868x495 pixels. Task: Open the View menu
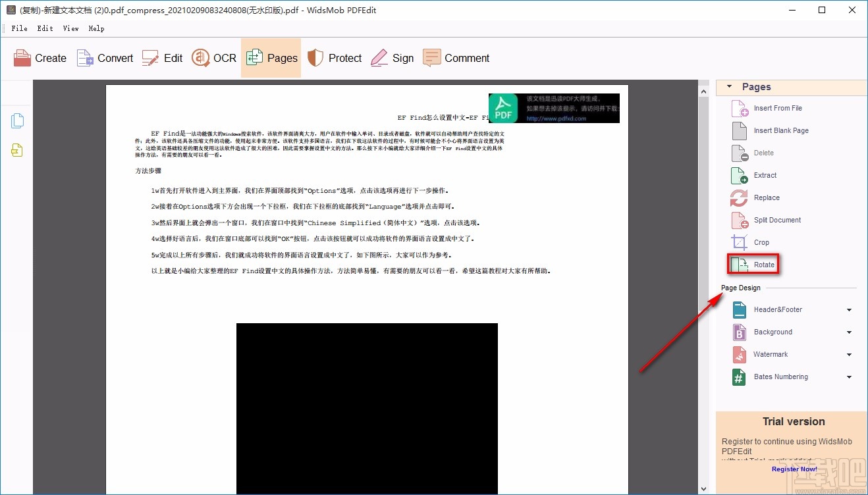coord(70,28)
